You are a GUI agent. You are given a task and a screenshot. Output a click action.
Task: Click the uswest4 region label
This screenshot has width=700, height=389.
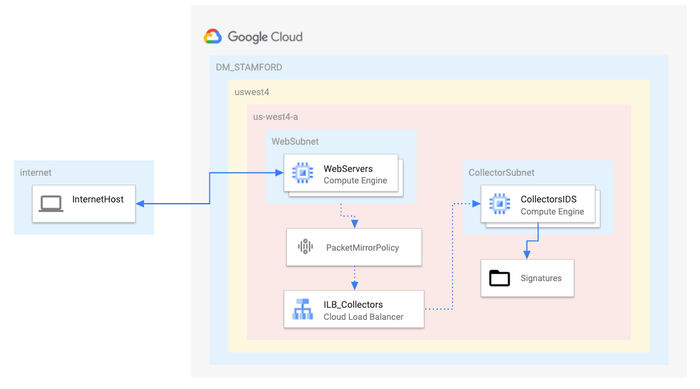(252, 92)
